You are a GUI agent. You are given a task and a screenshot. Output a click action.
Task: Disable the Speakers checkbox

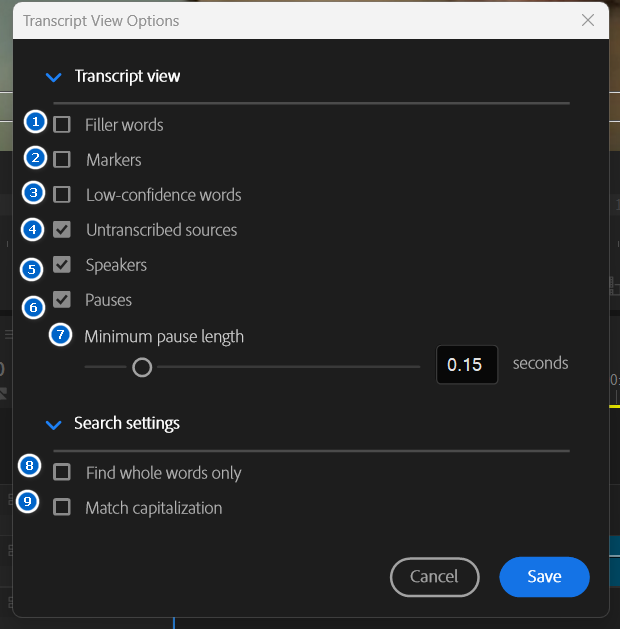point(62,265)
